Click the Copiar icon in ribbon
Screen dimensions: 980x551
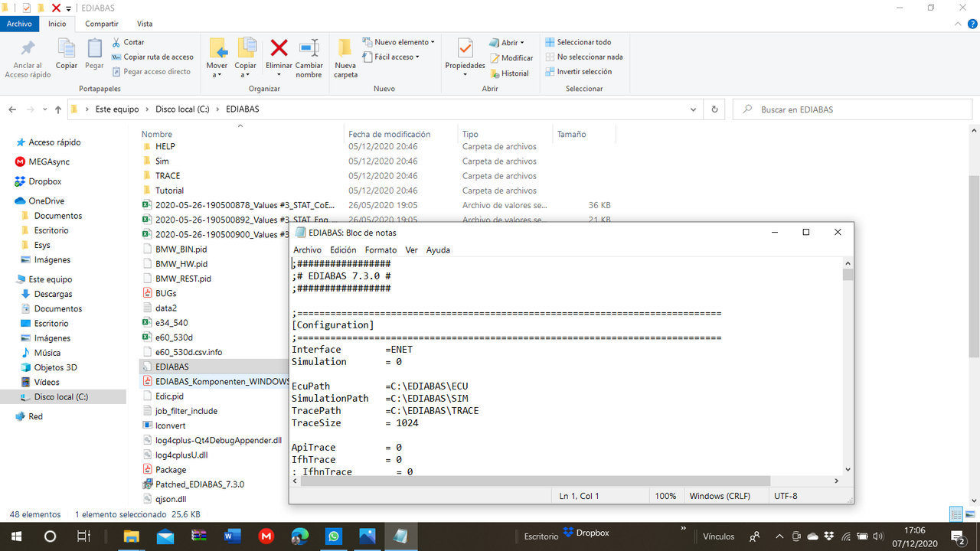click(67, 48)
